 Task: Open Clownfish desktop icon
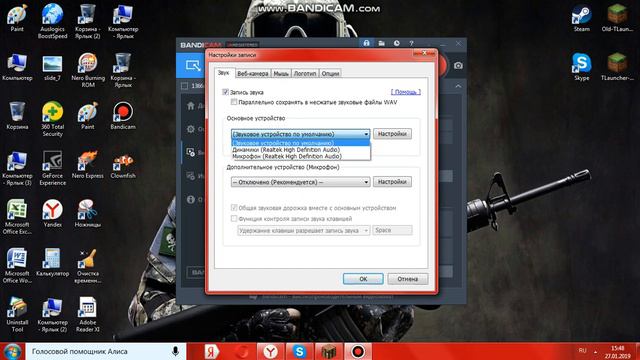[x=122, y=164]
